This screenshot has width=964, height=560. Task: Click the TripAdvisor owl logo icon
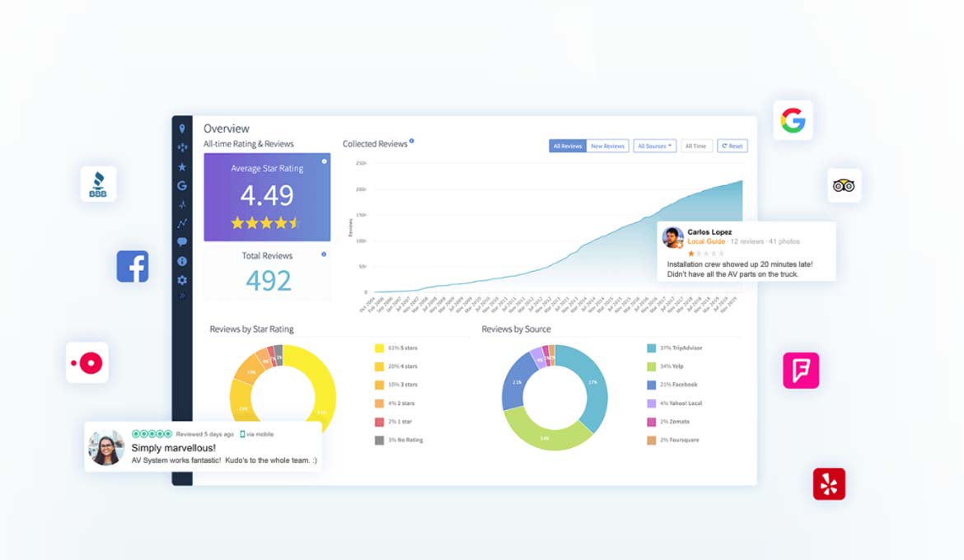click(x=844, y=185)
